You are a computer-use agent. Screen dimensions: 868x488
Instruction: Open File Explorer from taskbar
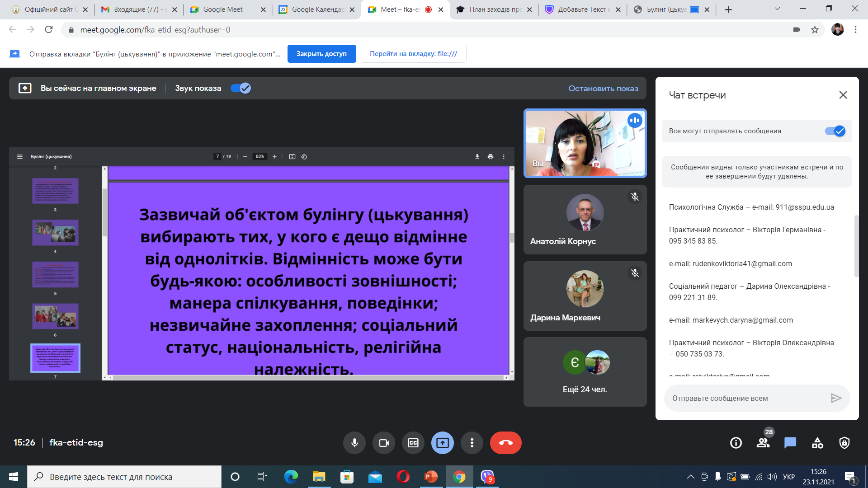(x=319, y=477)
